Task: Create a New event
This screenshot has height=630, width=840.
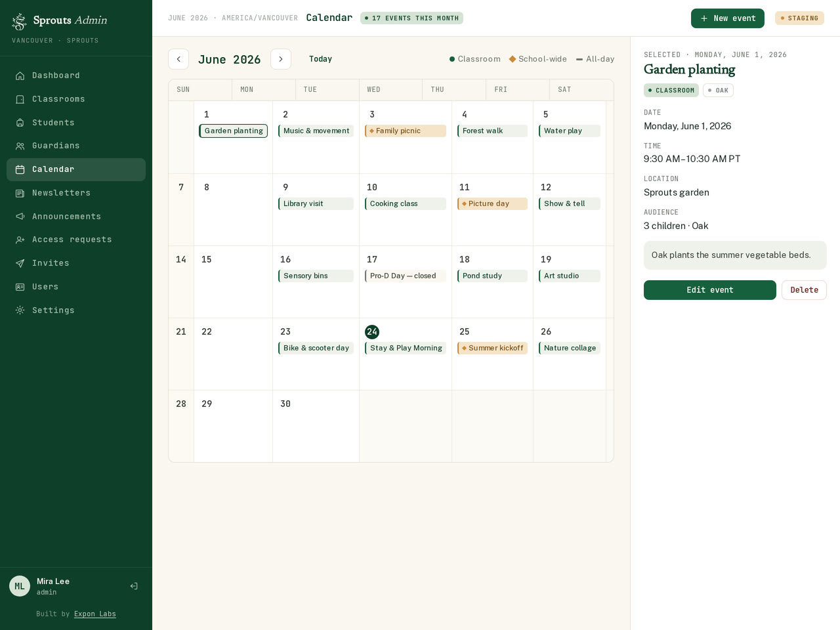Action: [728, 18]
